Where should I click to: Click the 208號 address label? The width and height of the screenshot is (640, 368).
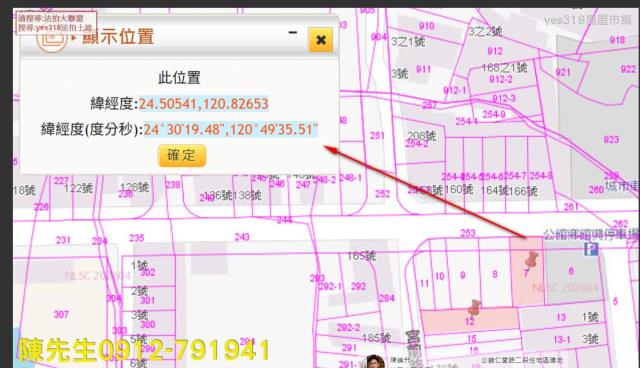422,135
